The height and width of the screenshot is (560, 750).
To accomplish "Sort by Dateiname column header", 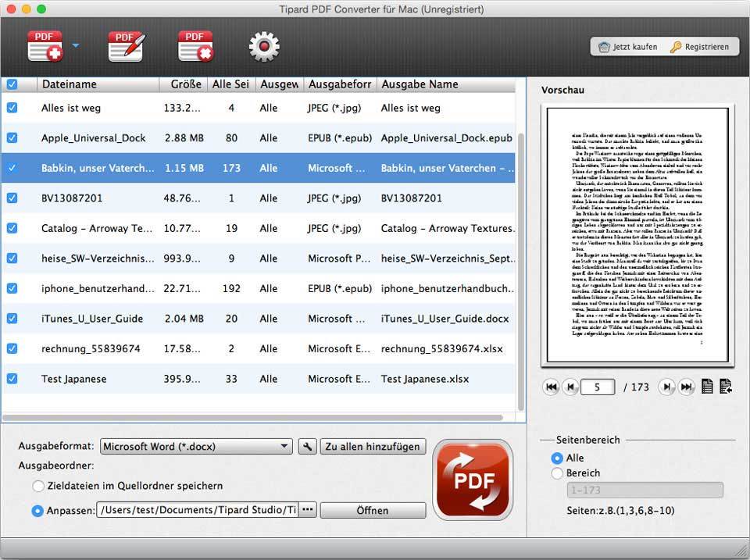I will click(98, 84).
